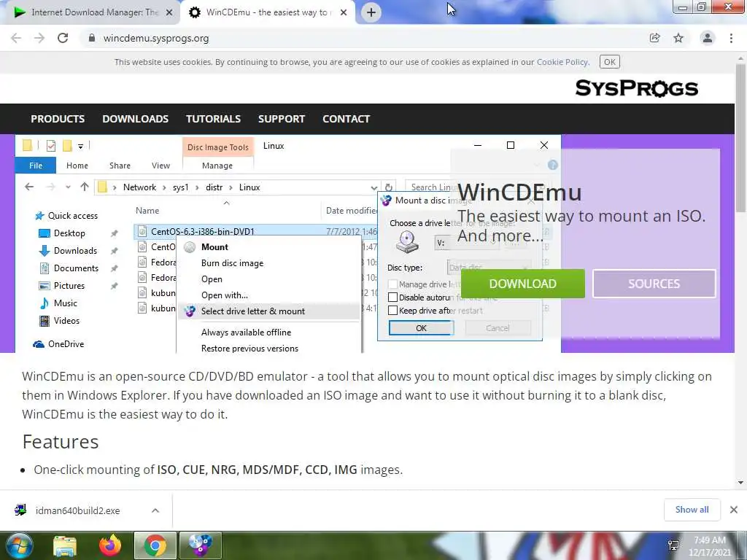Close the downloads bar

(734, 510)
